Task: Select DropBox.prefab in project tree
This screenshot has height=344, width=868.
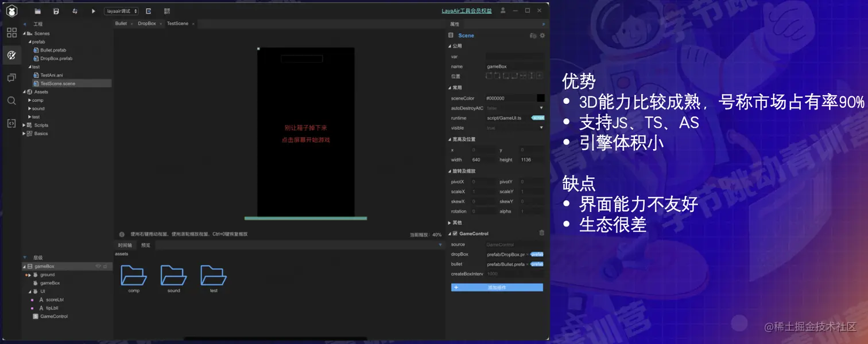Action: coord(52,58)
